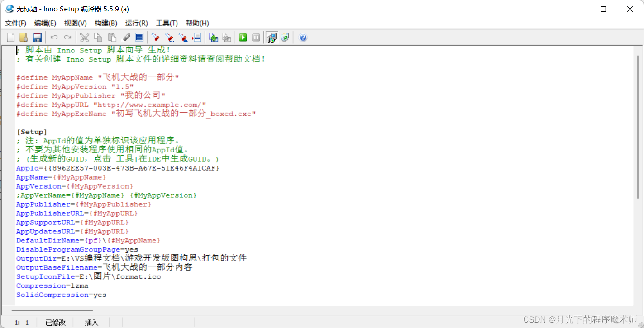
Task: Open help with the blue question mark icon
Action: [303, 38]
